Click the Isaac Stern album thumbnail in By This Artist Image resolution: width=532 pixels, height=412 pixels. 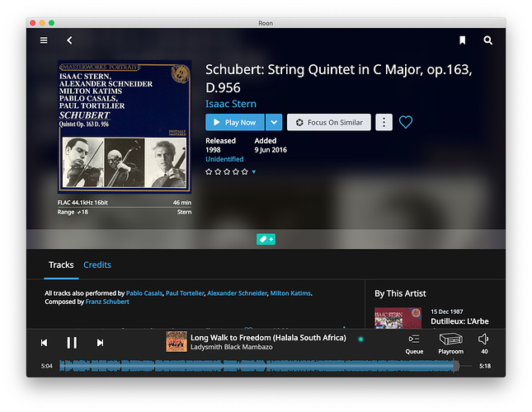click(398, 318)
